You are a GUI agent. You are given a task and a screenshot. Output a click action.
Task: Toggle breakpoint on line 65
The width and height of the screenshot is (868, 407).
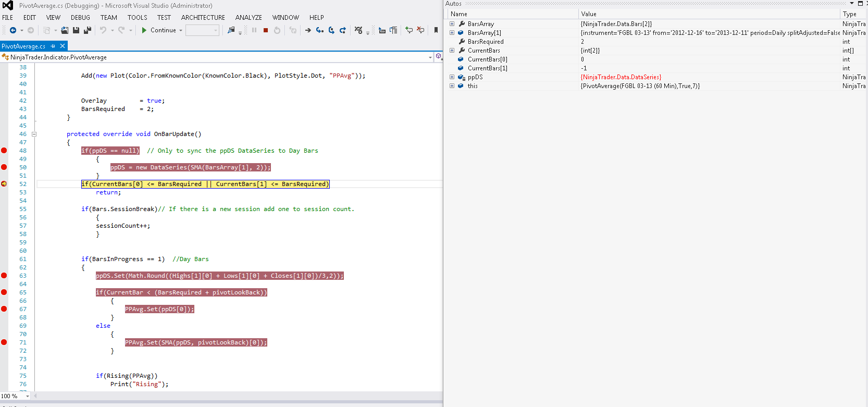4,292
